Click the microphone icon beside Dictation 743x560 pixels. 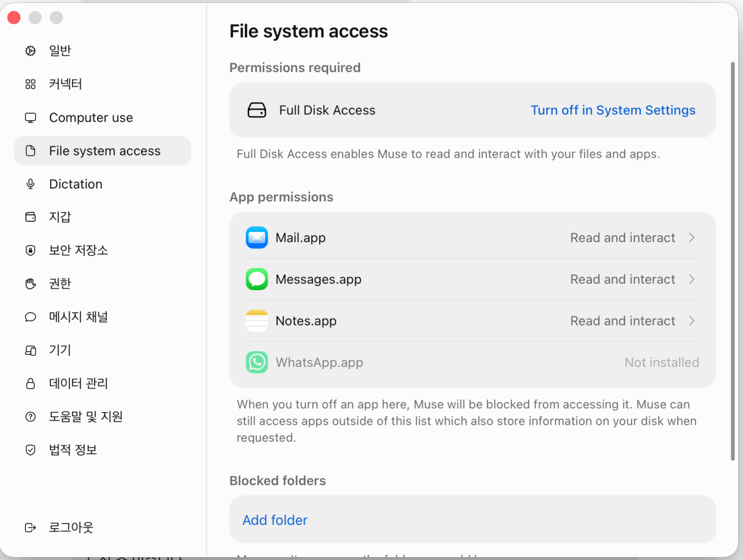(31, 184)
